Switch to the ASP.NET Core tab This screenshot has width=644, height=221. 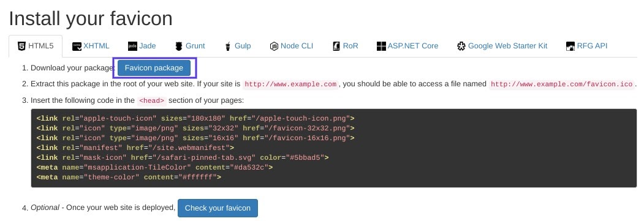pyautogui.click(x=407, y=46)
